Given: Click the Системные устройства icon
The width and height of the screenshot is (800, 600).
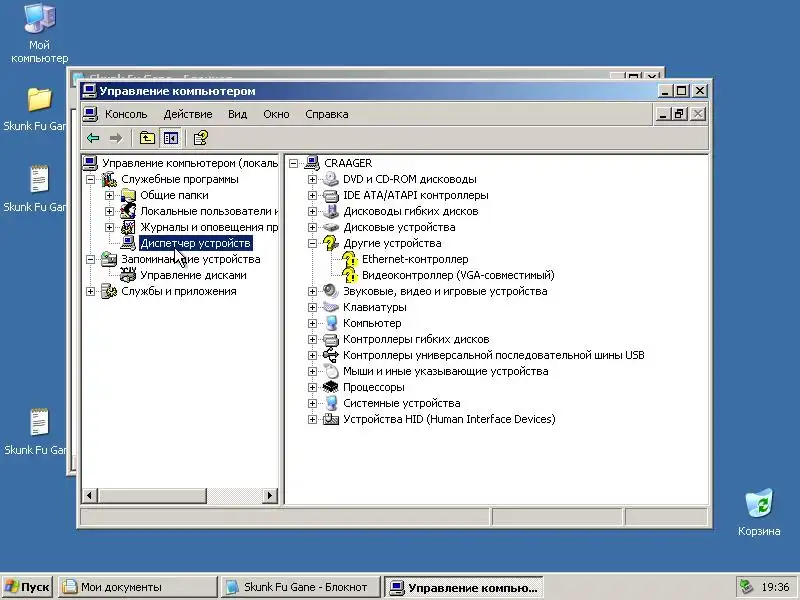Looking at the screenshot, I should (331, 403).
